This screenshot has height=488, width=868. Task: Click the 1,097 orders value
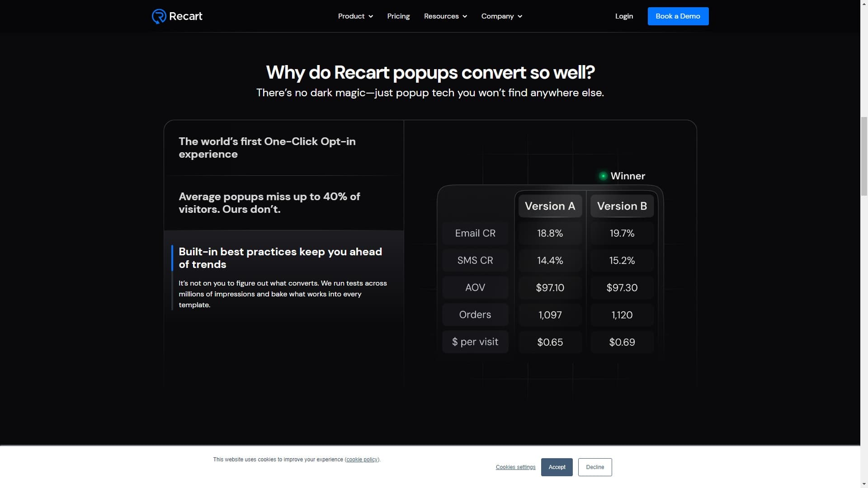point(550,314)
